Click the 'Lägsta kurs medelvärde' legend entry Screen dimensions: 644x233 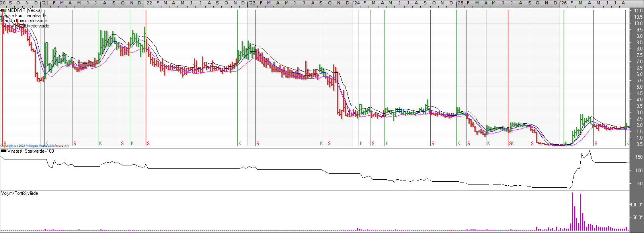click(24, 16)
